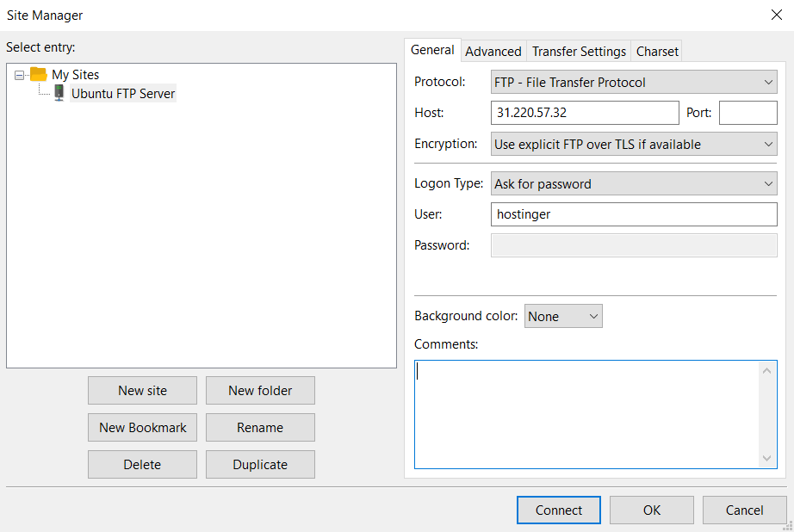This screenshot has width=794, height=532.
Task: Click New folder to add a folder
Action: pos(260,390)
